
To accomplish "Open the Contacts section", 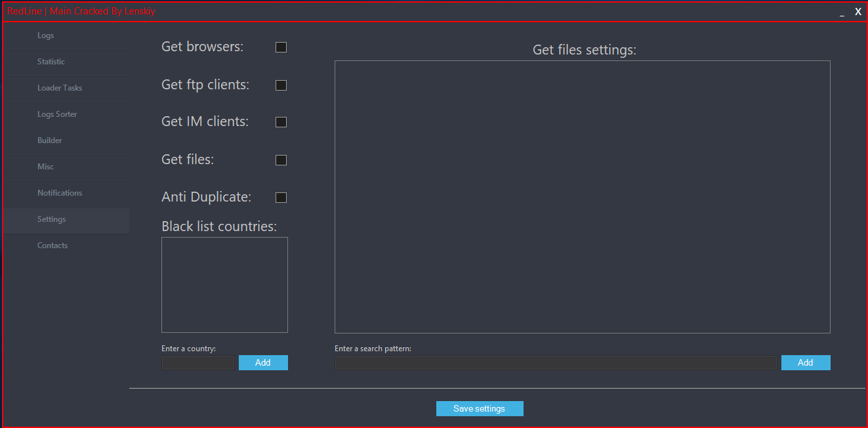I will pos(52,246).
